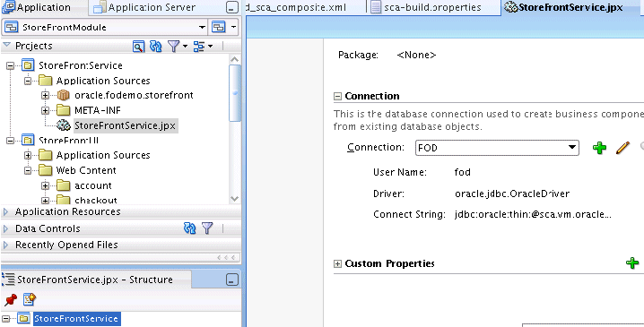The height and width of the screenshot is (327, 644).
Task: Click the Projects search icon
Action: pyautogui.click(x=138, y=47)
